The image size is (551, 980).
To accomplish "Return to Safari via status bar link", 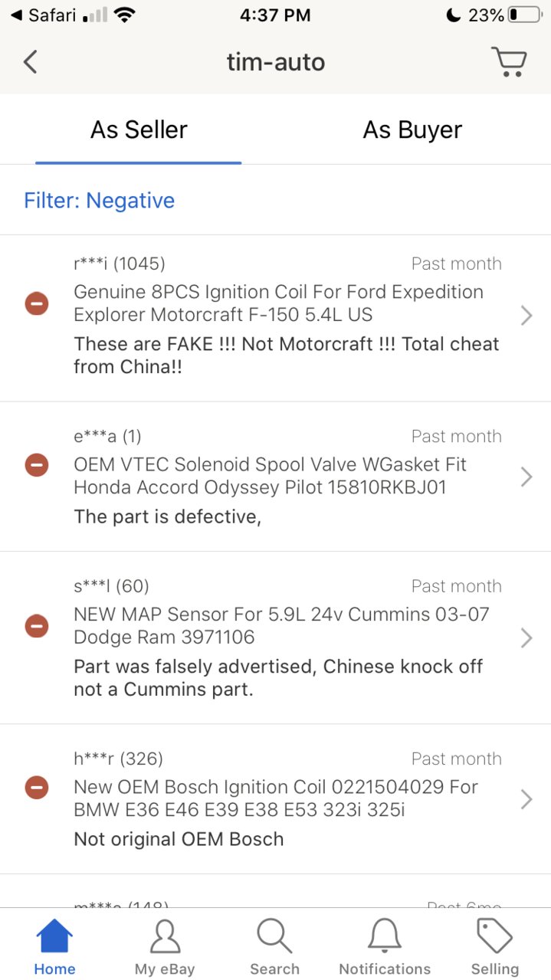I will (x=48, y=15).
